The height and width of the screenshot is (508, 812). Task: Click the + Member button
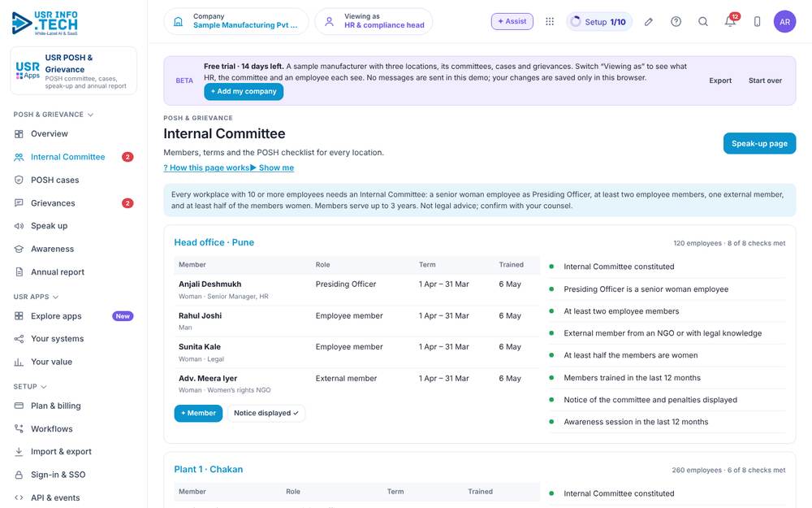point(198,413)
